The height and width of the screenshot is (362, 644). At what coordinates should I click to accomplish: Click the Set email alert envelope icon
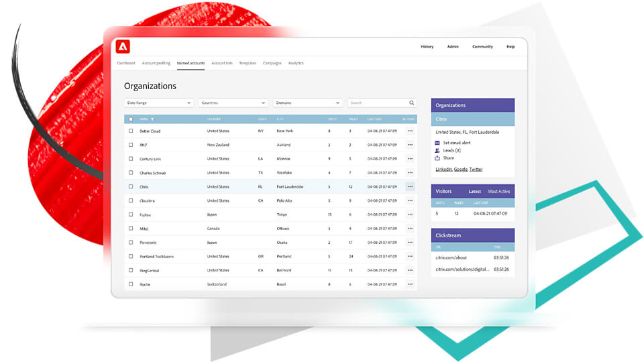coord(437,143)
